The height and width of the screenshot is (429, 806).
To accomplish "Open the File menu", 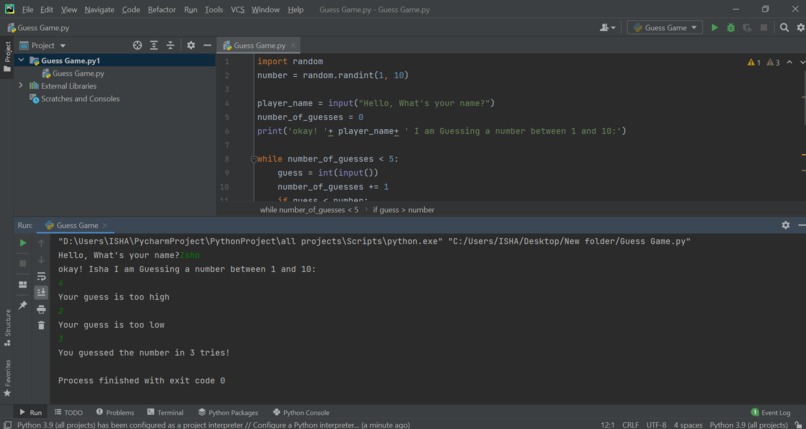I will tap(27, 9).
